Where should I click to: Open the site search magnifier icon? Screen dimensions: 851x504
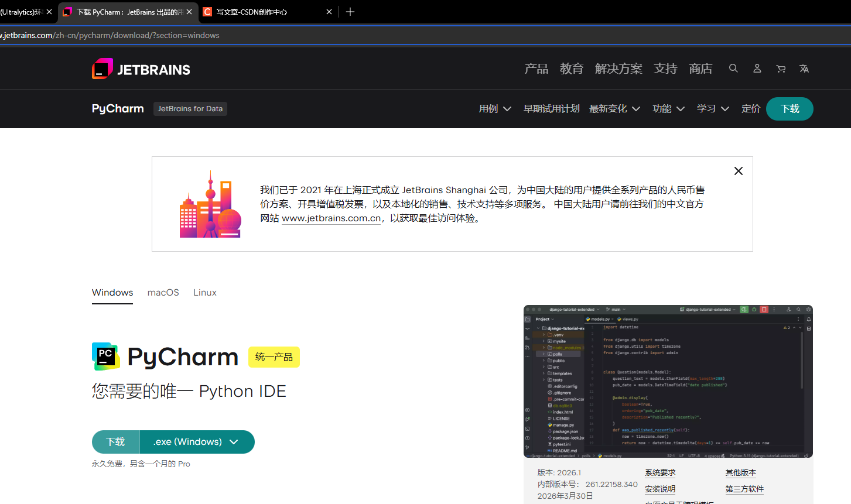coord(733,68)
